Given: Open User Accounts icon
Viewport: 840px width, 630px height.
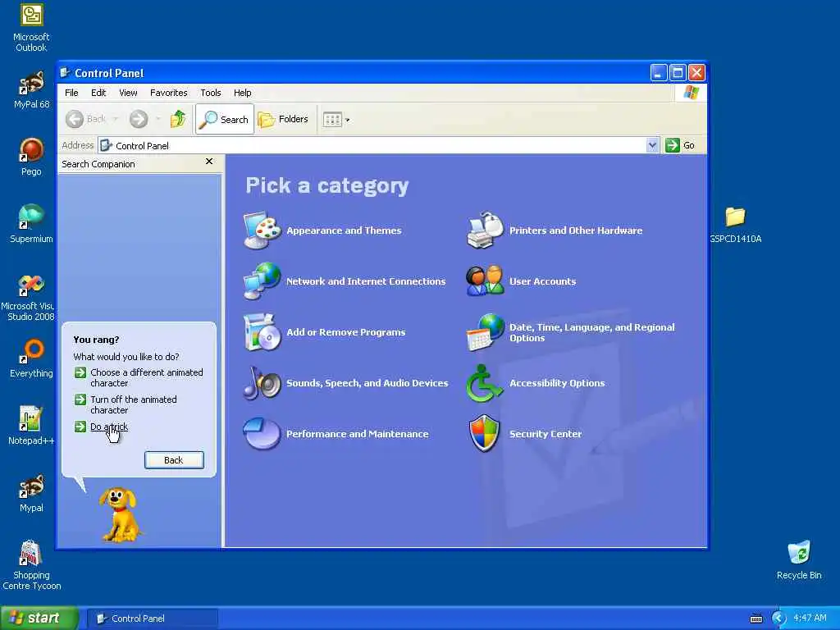Looking at the screenshot, I should 485,281.
